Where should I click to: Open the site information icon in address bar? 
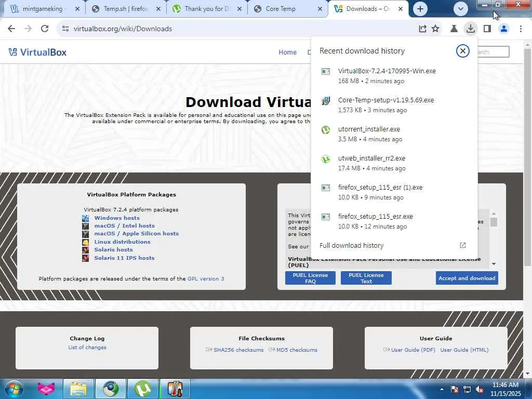pos(65,29)
